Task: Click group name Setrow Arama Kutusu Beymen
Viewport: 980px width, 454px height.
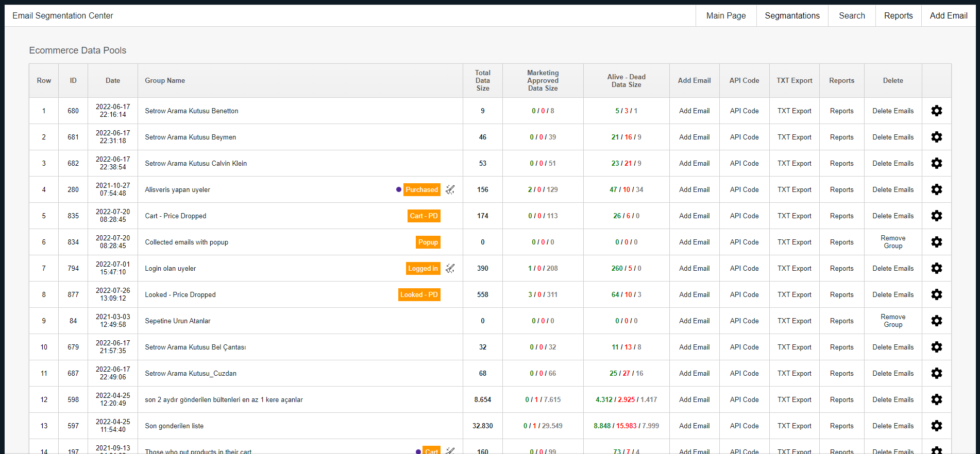Action: pos(190,137)
